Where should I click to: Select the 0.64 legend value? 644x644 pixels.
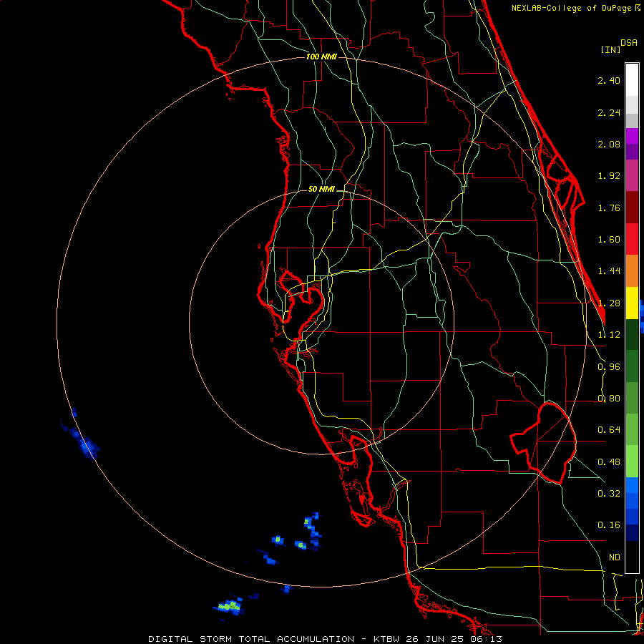[609, 430]
